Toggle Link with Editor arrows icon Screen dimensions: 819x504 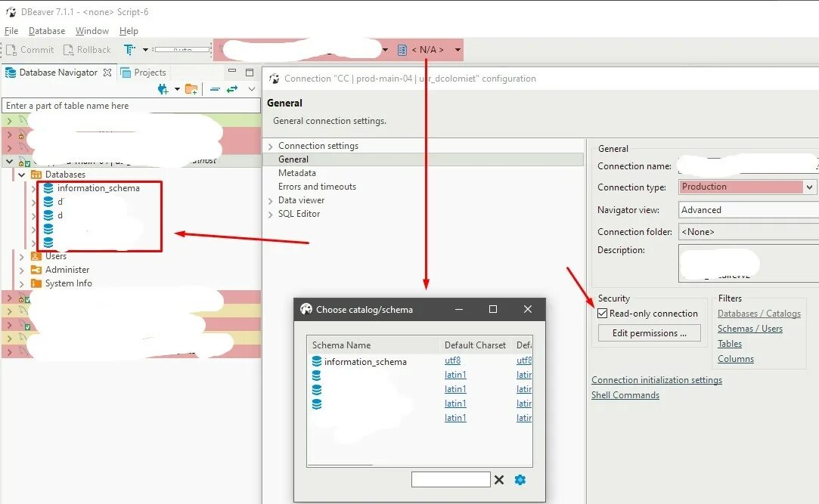point(232,89)
